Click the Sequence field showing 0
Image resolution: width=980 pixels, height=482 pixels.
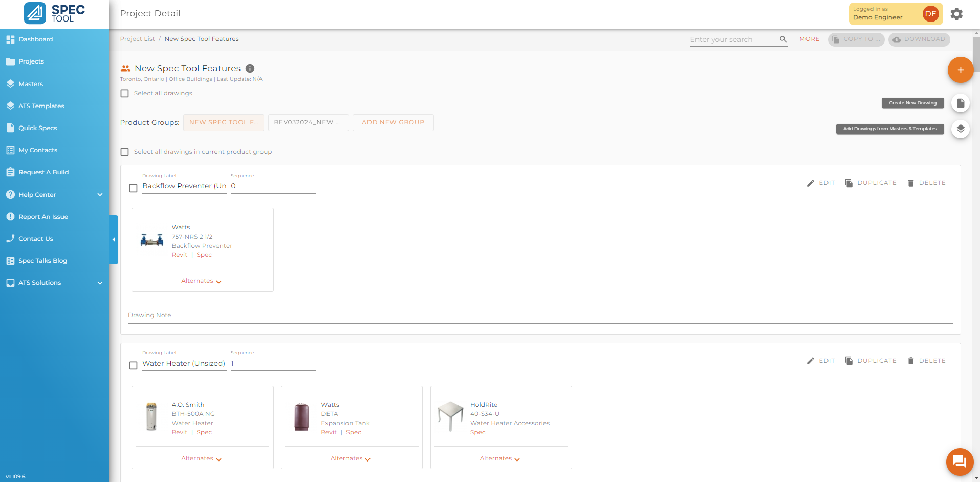coord(273,186)
